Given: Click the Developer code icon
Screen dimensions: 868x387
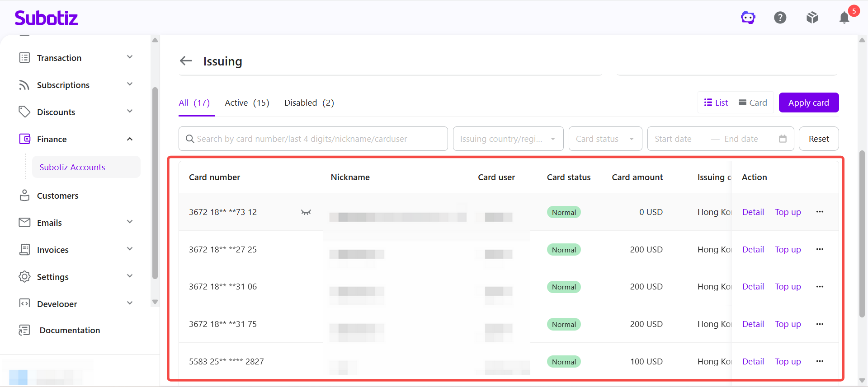Looking at the screenshot, I should click(24, 303).
